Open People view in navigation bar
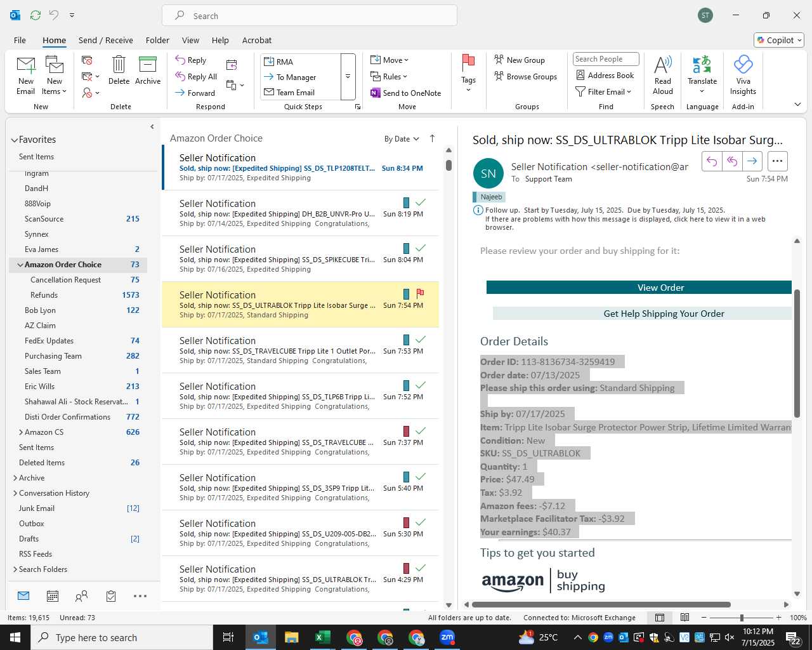812x650 pixels. (x=82, y=596)
